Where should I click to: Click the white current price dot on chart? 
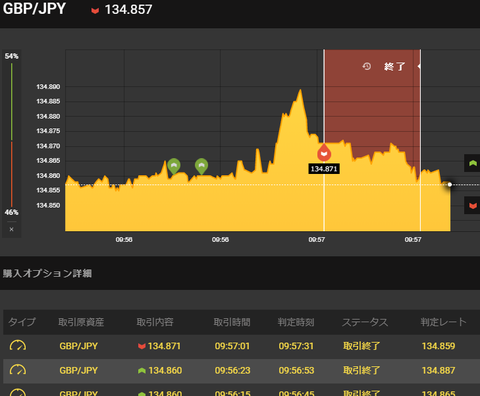[450, 184]
